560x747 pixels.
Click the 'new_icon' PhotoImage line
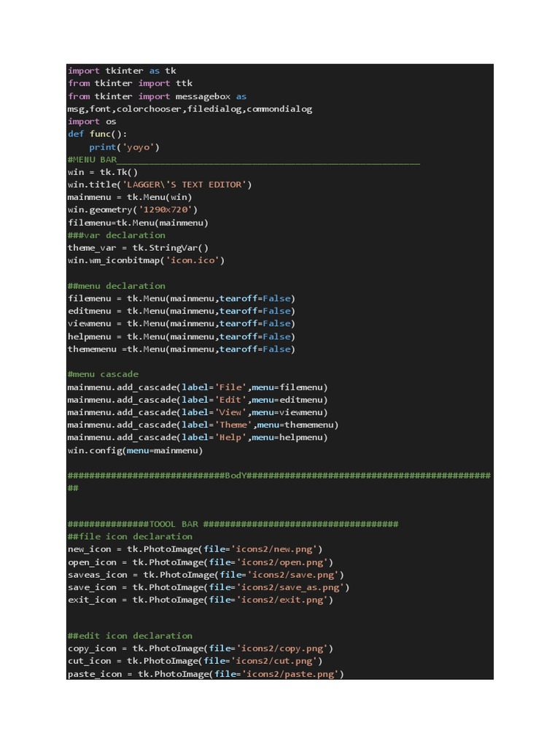coord(194,549)
